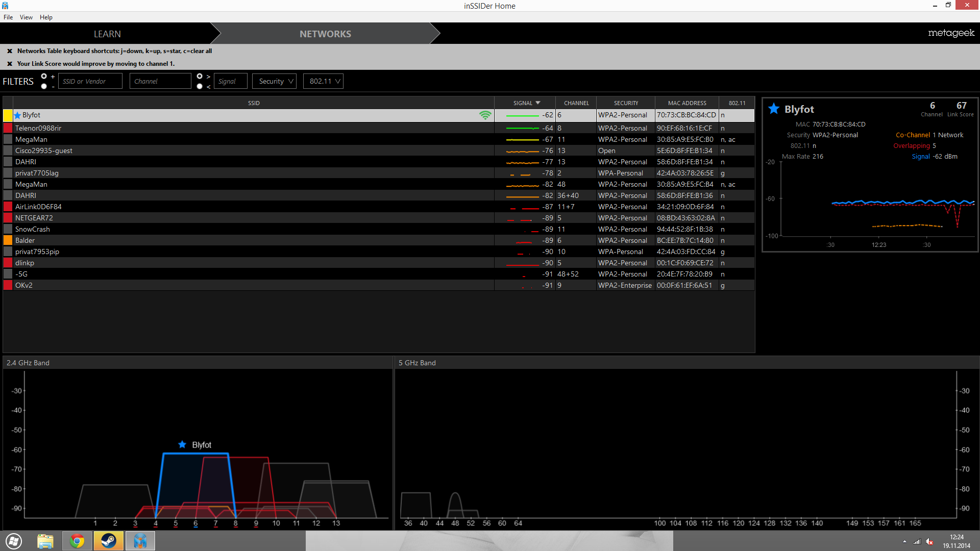Click the green wifi connected icon on Blyfot row

[x=485, y=115]
